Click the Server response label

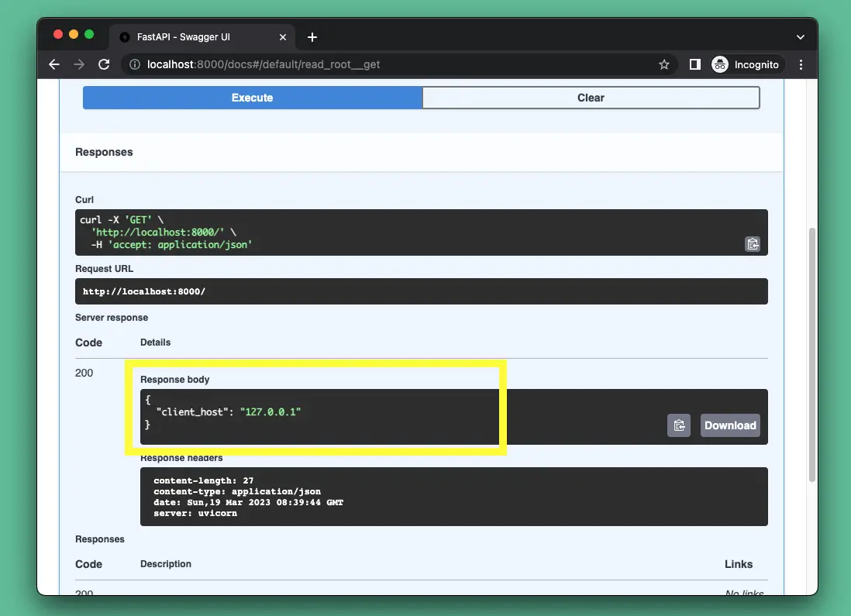pos(112,318)
